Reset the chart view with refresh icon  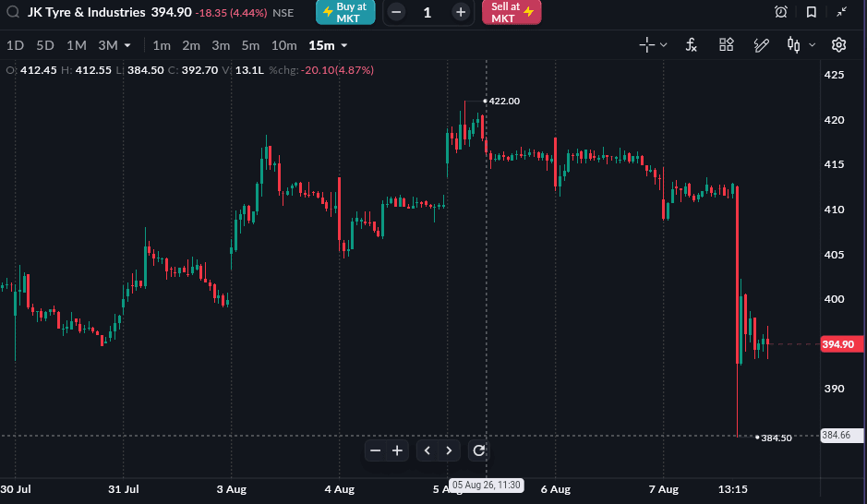479,451
